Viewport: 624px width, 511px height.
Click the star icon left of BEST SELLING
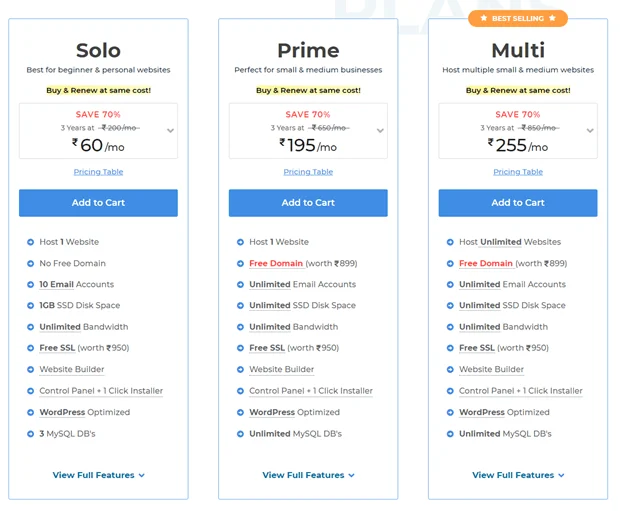[484, 18]
